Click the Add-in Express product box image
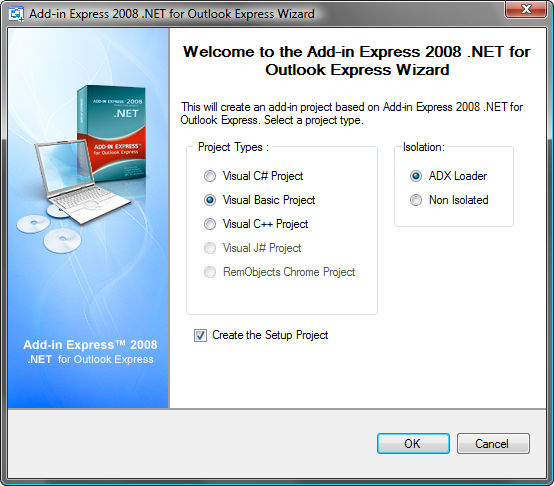 111,134
